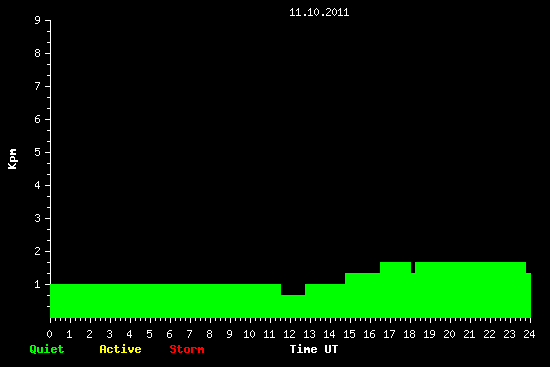This screenshot has width=550, height=367.
Task: Click the 11.10.2011 date title
Action: click(319, 13)
